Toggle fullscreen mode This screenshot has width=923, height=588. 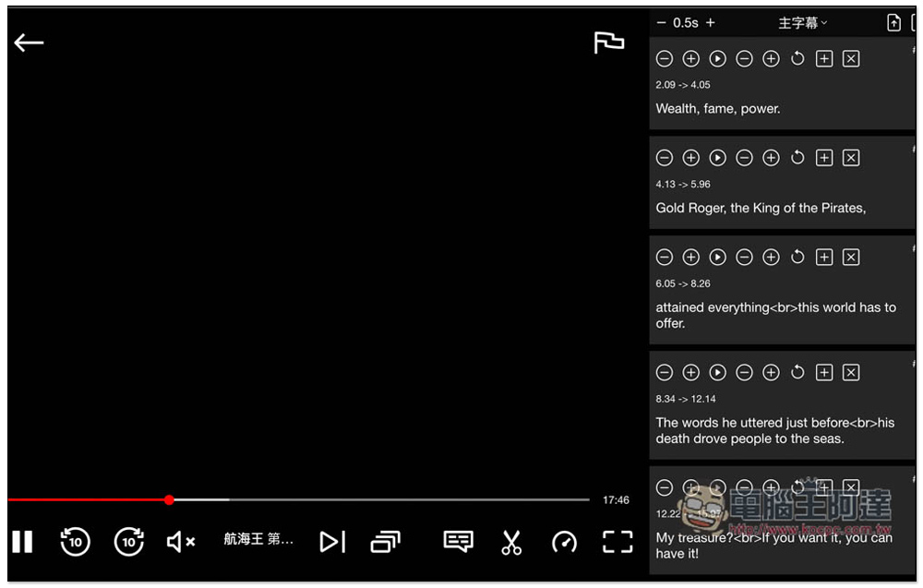(x=617, y=542)
